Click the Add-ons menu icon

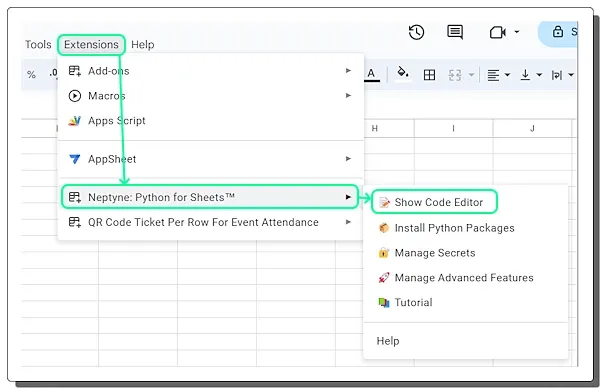[x=75, y=71]
